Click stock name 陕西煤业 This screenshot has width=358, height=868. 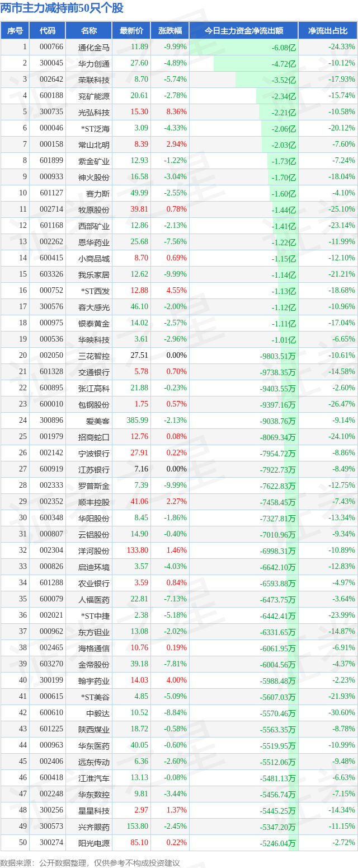[94, 730]
